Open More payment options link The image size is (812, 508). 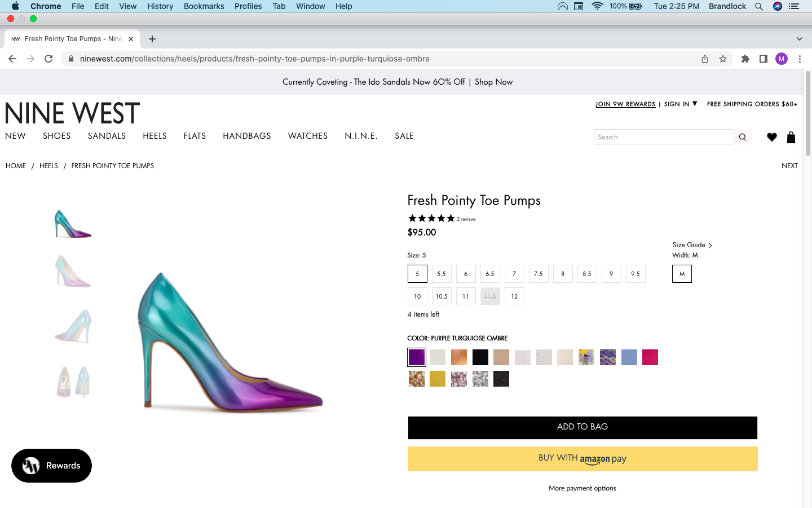[582, 488]
